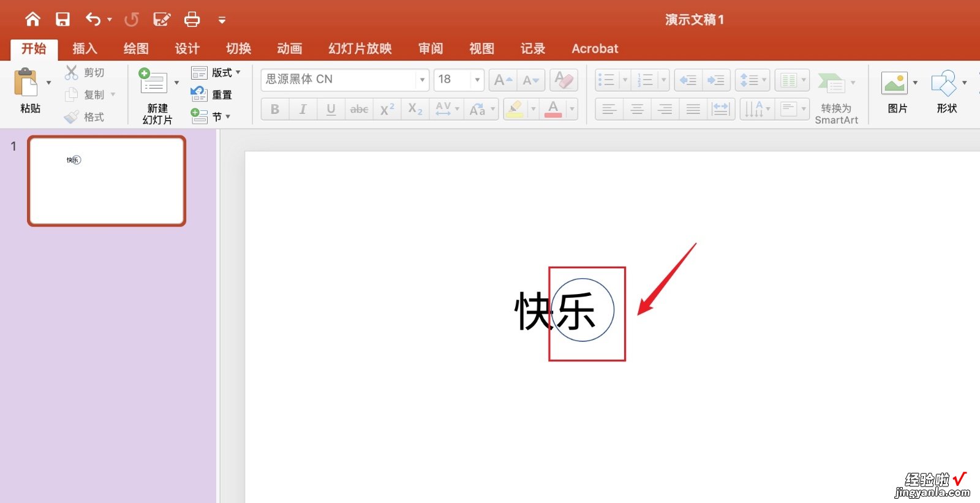Open the Acrobat ribbon tab

pos(595,48)
